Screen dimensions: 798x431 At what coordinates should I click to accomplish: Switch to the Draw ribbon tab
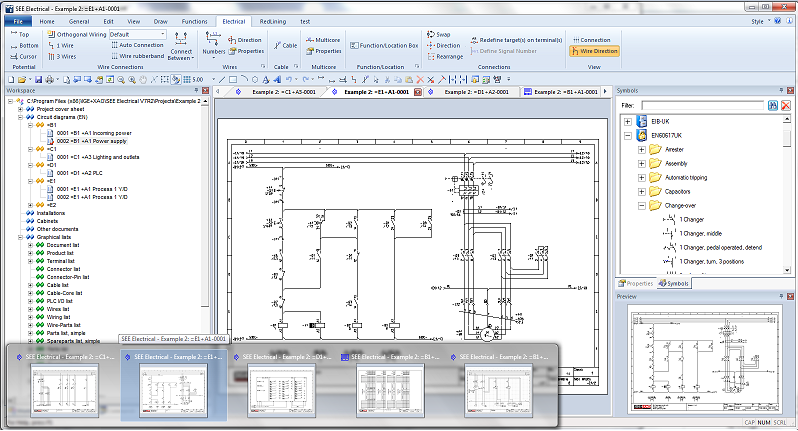(x=160, y=21)
